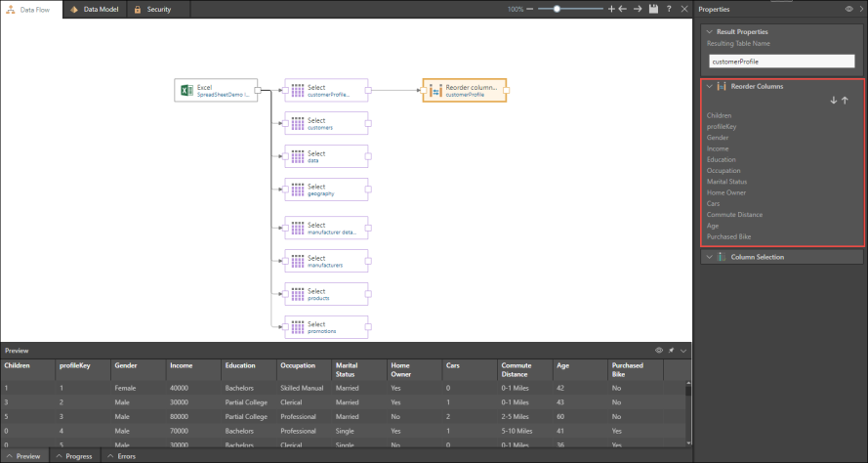Move column down with the down arrow

click(833, 100)
